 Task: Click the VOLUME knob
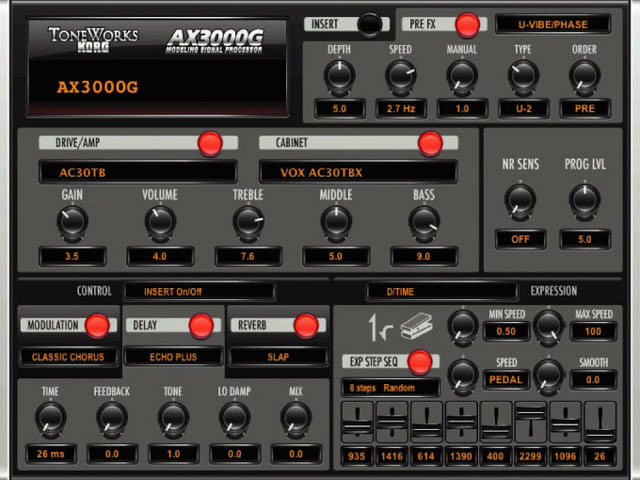160,222
